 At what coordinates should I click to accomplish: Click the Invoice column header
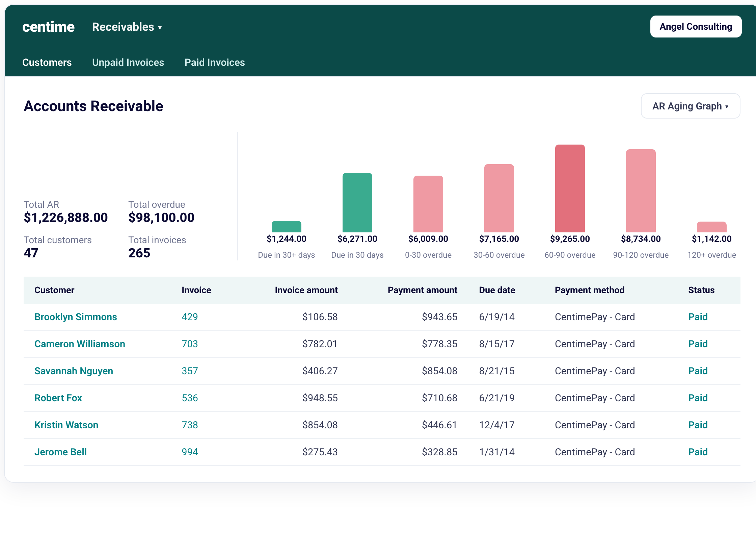coord(196,290)
